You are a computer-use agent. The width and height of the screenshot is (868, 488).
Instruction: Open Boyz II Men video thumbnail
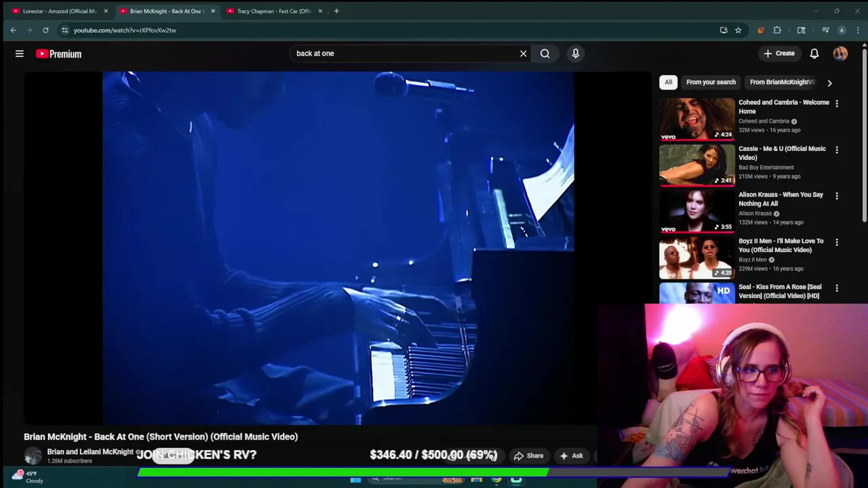click(696, 257)
